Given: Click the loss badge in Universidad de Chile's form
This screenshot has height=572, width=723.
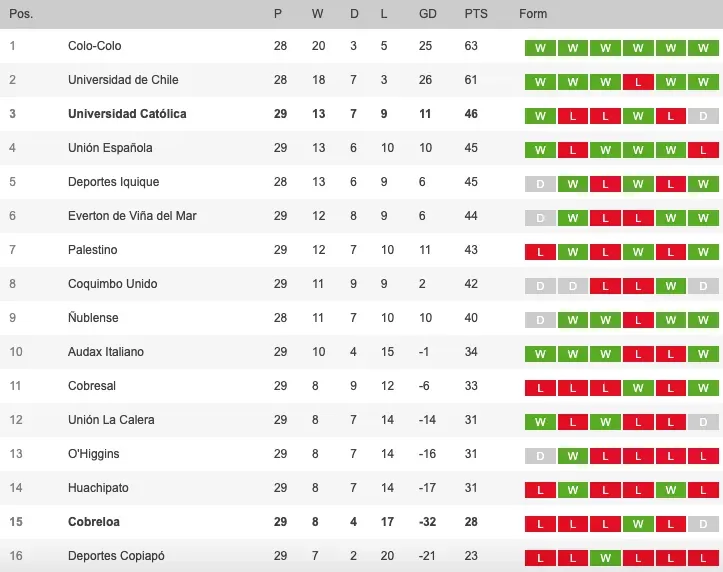Looking at the screenshot, I should 637,82.
